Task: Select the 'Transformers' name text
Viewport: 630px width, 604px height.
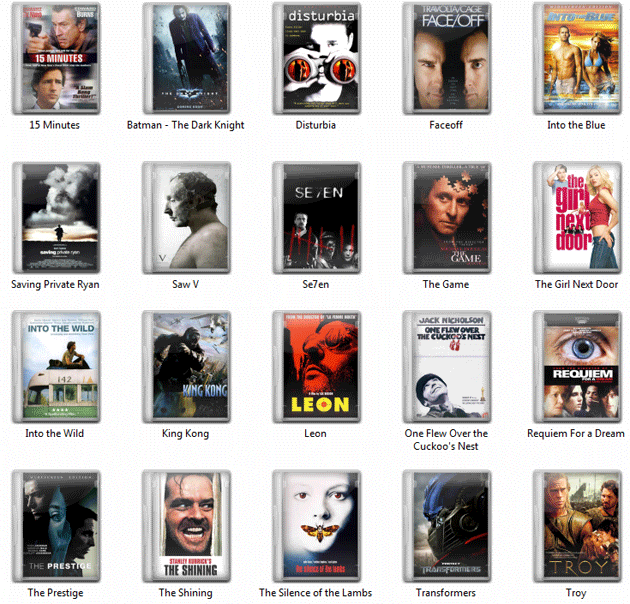Action: 446,593
